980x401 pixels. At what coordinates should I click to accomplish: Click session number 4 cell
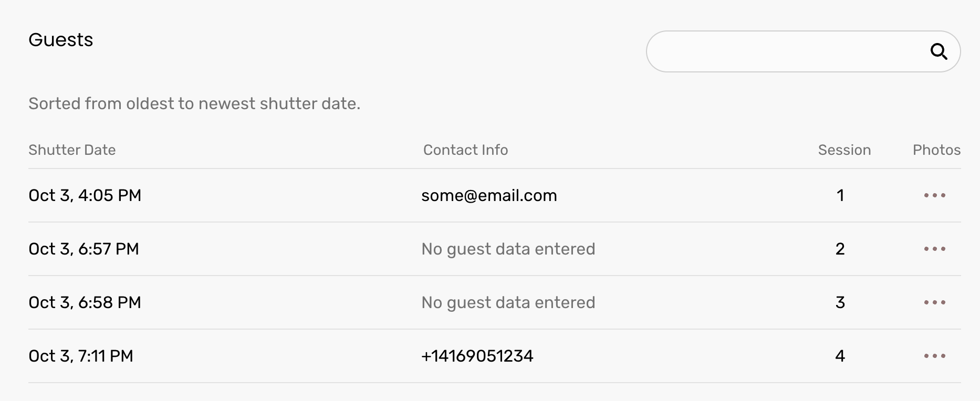(x=840, y=356)
